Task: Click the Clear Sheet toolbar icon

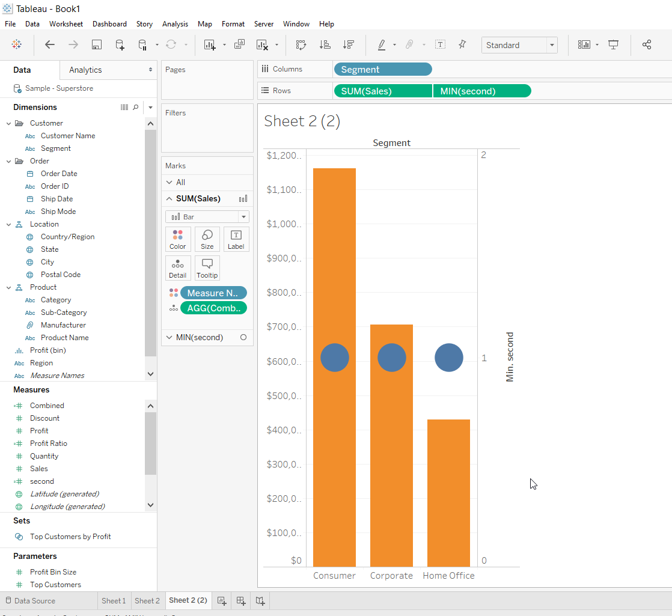Action: [x=262, y=44]
